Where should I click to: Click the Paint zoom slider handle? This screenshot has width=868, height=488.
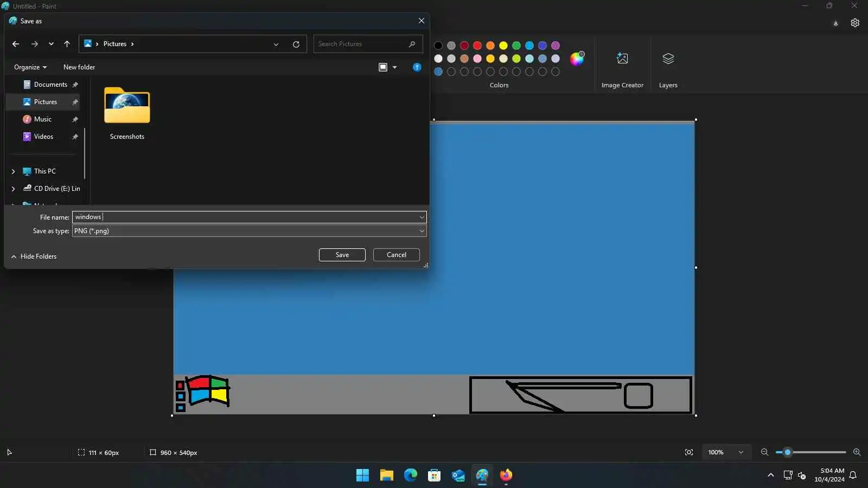tap(788, 452)
